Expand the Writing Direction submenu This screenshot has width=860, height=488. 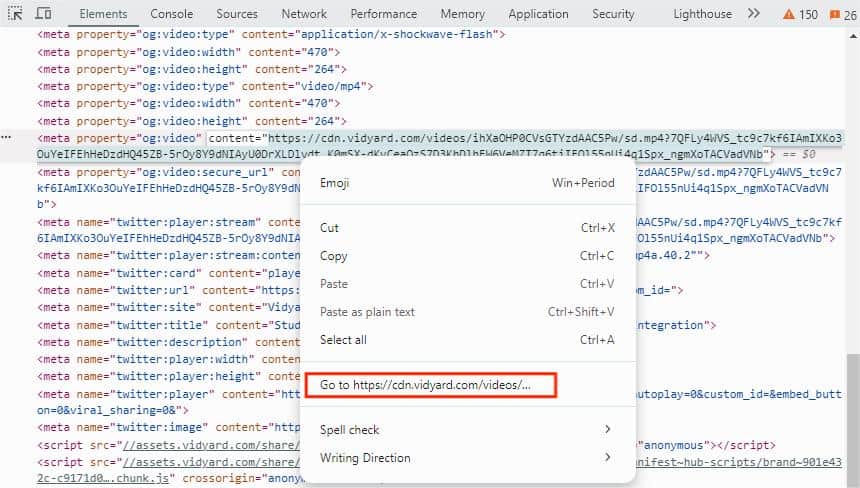pyautogui.click(x=468, y=457)
